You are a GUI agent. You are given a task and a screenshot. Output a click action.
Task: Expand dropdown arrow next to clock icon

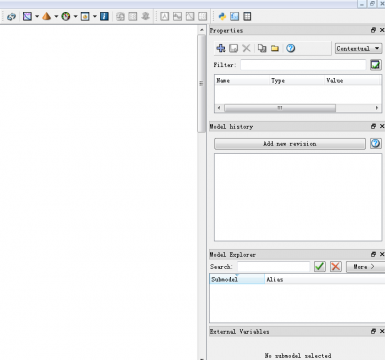coord(75,16)
